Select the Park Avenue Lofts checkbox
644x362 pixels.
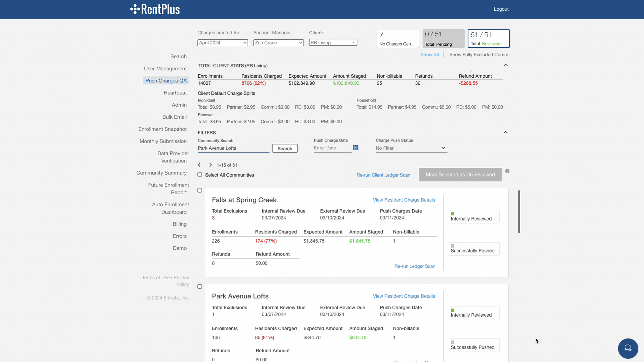200,287
